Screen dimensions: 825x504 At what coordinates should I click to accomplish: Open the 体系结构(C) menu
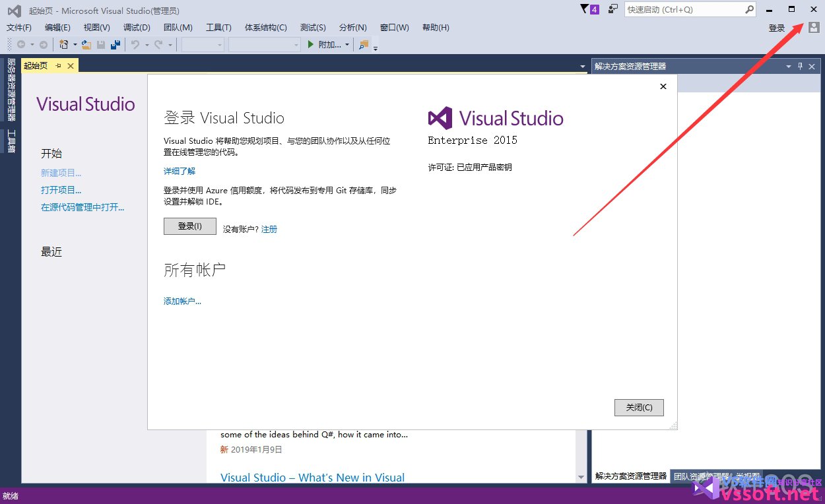click(x=266, y=28)
